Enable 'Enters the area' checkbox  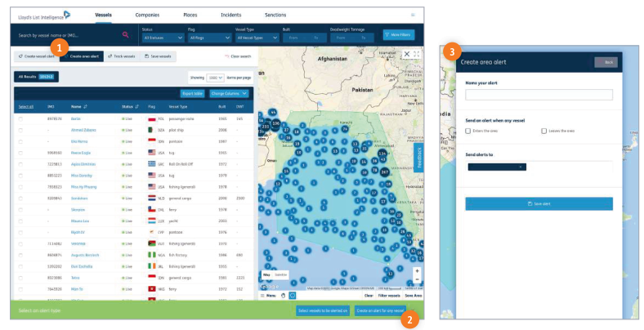click(467, 131)
